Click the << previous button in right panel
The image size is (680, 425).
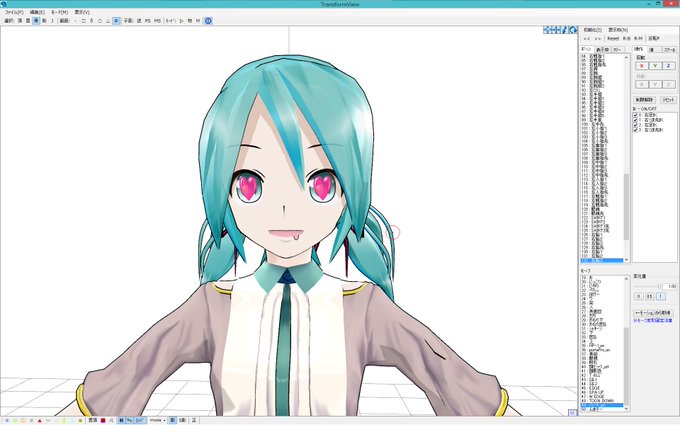coord(587,39)
